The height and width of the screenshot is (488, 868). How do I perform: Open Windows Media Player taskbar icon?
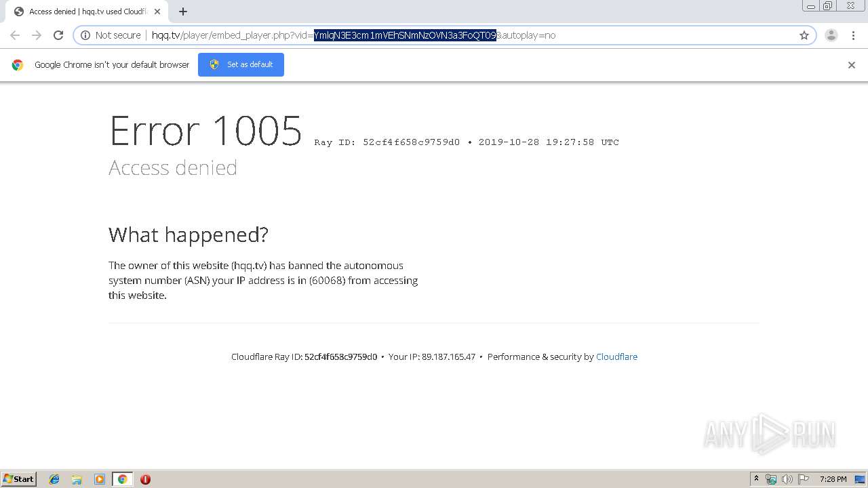[x=100, y=479]
